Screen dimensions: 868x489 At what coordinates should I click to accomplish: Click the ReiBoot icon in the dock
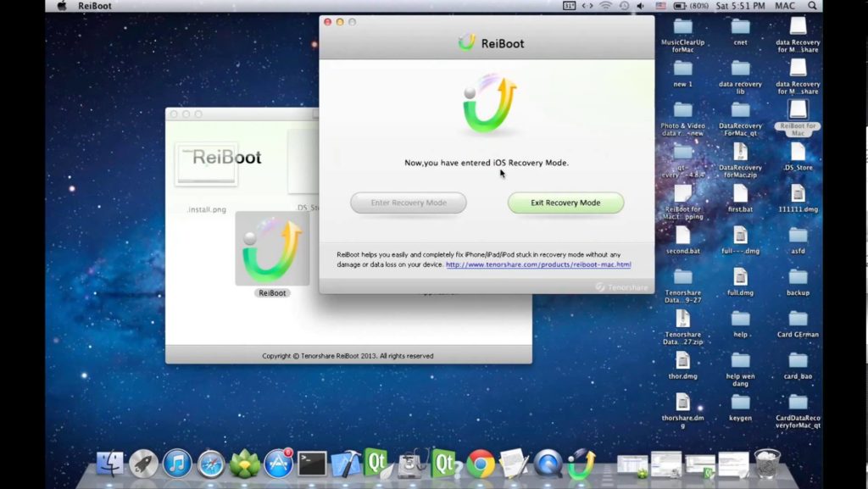(581, 464)
